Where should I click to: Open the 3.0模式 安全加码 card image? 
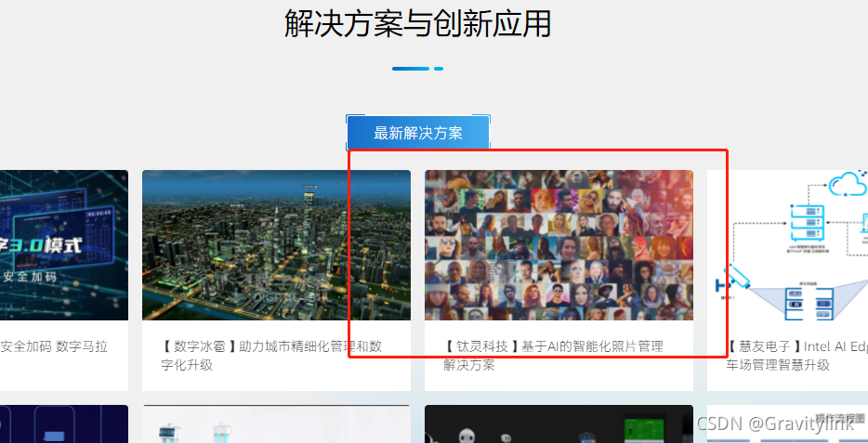pos(64,245)
